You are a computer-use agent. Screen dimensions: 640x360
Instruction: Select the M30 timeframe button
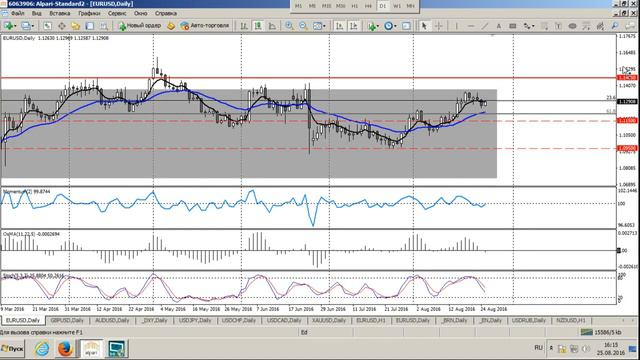pyautogui.click(x=340, y=6)
